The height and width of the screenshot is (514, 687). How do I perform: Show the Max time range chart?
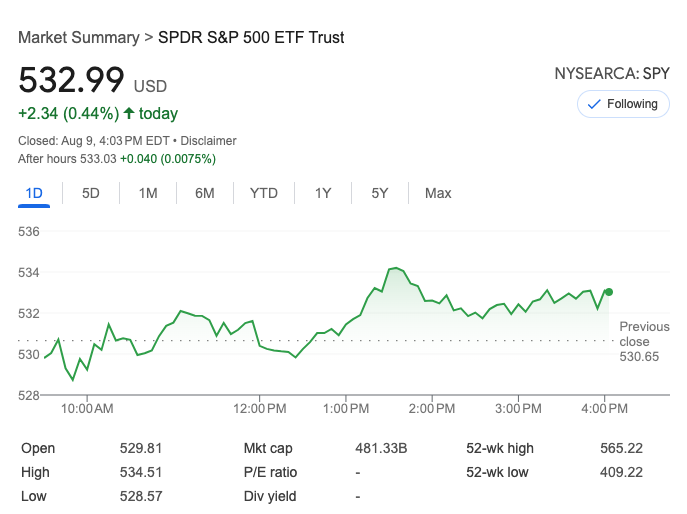coord(438,193)
